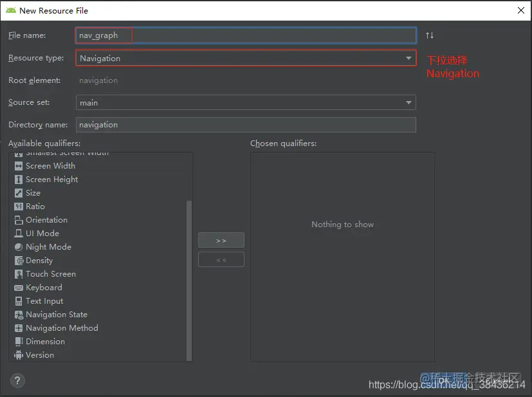The height and width of the screenshot is (397, 532).
Task: Add selected qualifier with >> button
Action: pyautogui.click(x=221, y=240)
